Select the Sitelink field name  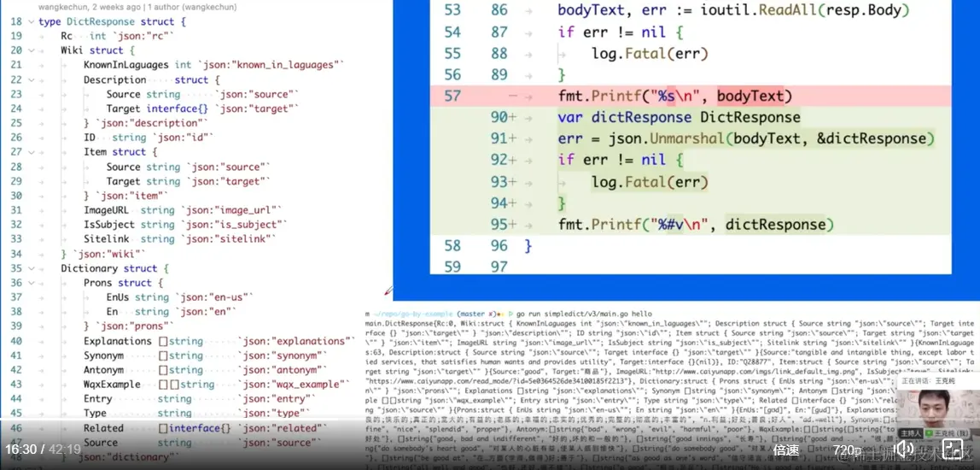pyautogui.click(x=106, y=239)
